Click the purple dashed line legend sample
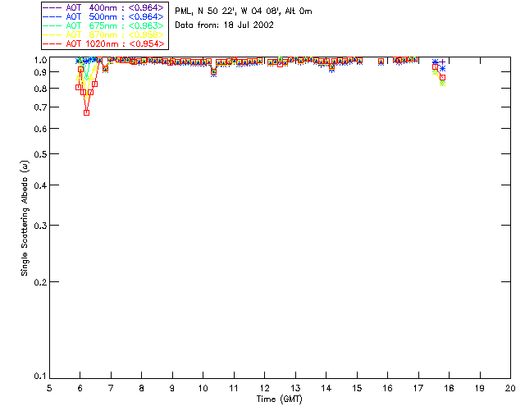Viewport: 525px width, 420px height. pyautogui.click(x=52, y=7)
